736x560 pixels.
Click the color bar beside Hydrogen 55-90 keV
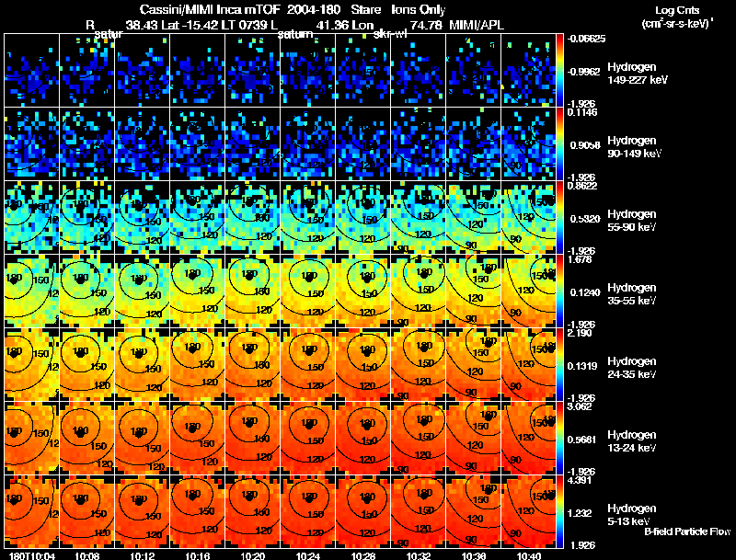(x=559, y=217)
